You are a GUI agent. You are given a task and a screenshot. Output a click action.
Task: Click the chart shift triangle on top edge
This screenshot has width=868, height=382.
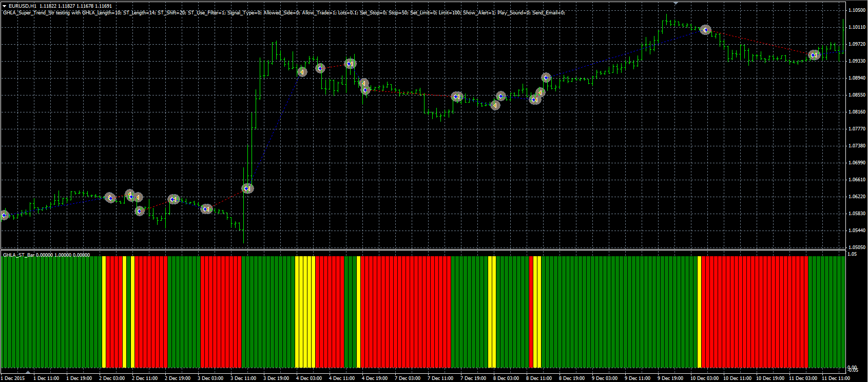point(676,3)
